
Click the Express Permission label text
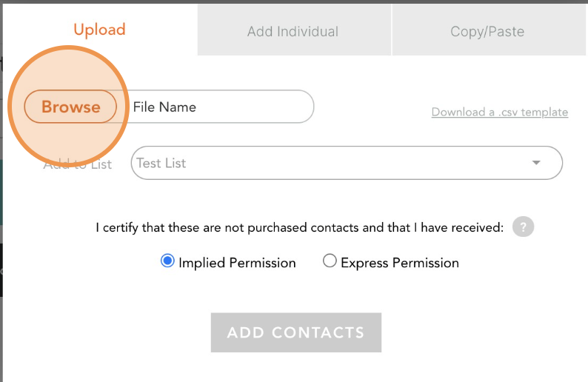pyautogui.click(x=400, y=263)
